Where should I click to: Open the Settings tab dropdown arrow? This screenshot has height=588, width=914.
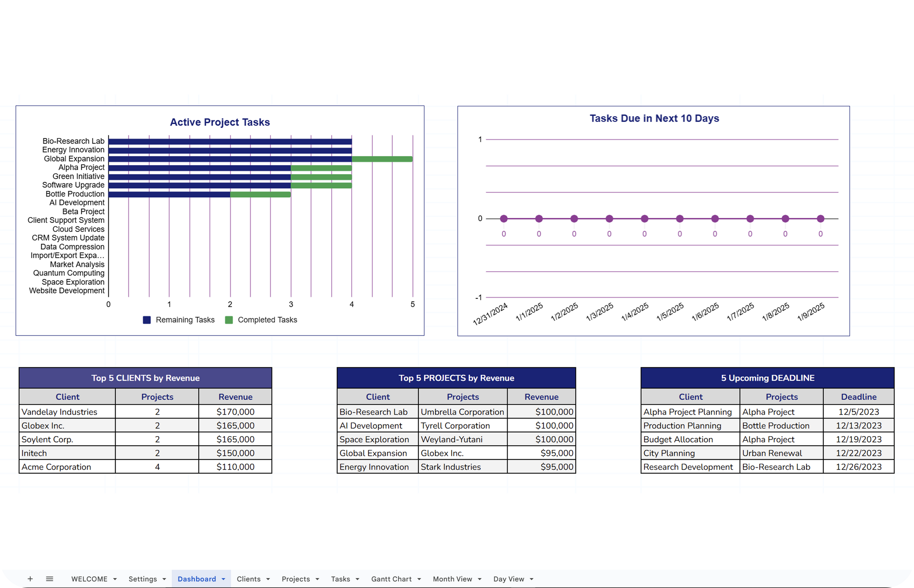pos(164,579)
